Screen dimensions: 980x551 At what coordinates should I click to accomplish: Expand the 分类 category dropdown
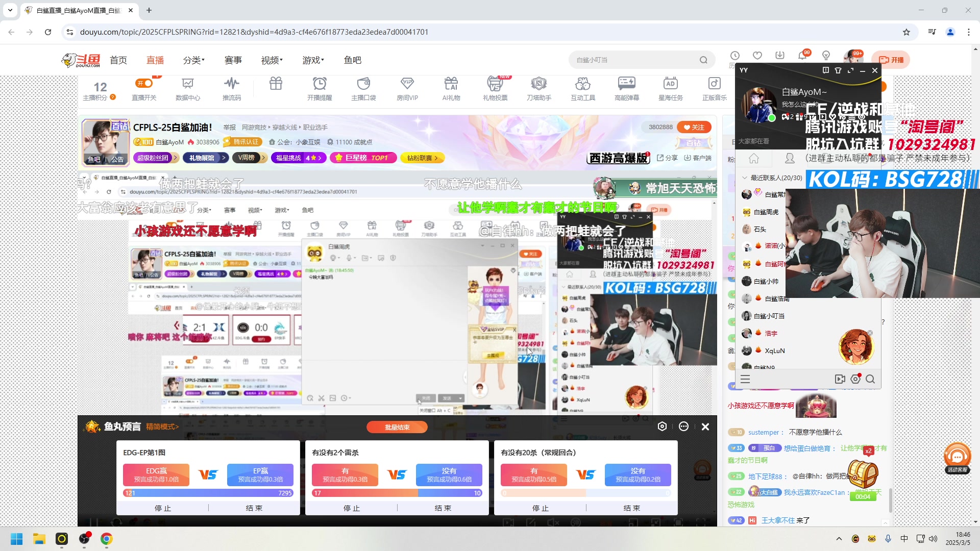pyautogui.click(x=194, y=60)
